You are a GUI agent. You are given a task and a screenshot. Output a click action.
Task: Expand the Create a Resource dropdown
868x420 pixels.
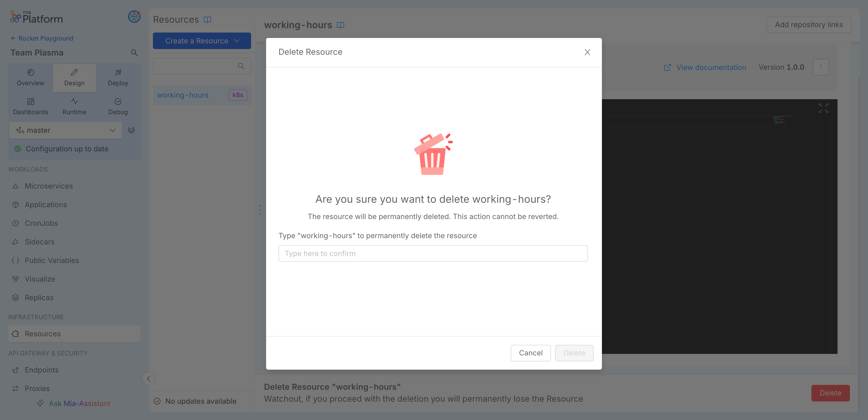click(202, 41)
